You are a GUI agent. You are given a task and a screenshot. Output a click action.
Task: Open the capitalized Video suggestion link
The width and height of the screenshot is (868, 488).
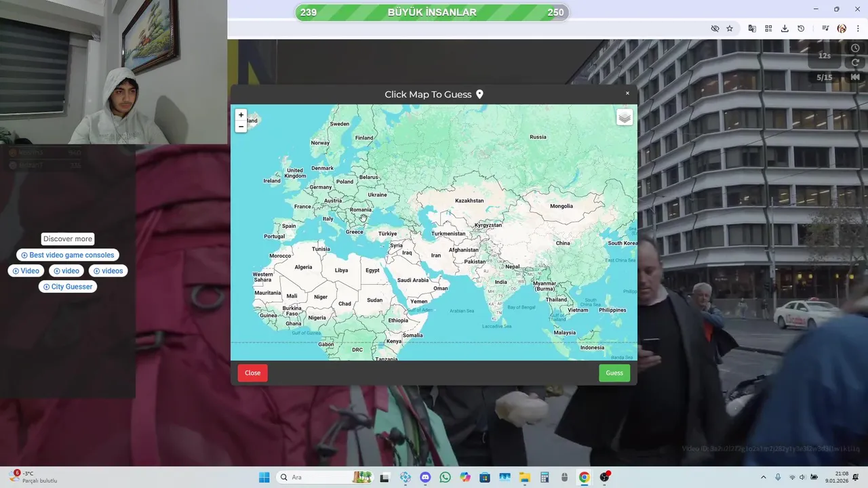point(26,270)
